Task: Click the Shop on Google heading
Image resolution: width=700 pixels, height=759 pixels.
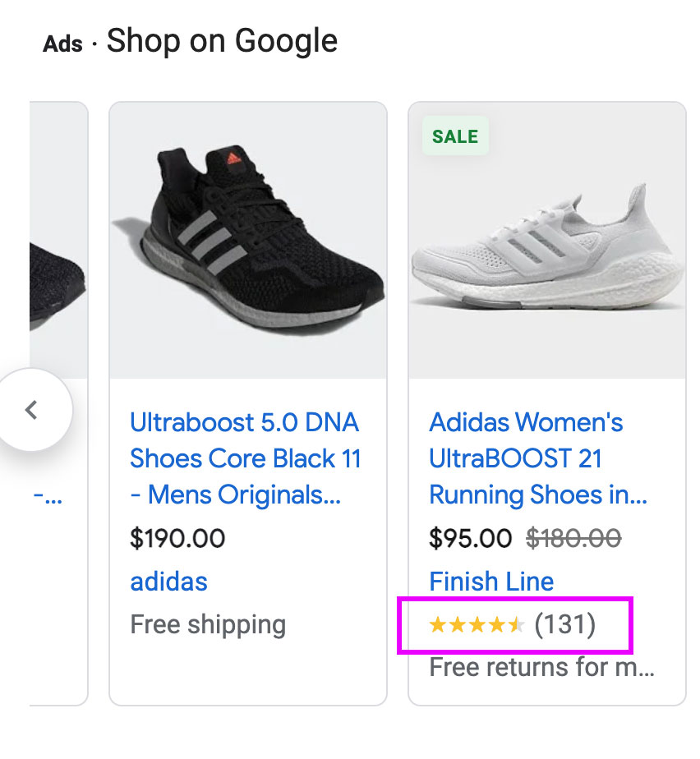Action: coord(222,41)
